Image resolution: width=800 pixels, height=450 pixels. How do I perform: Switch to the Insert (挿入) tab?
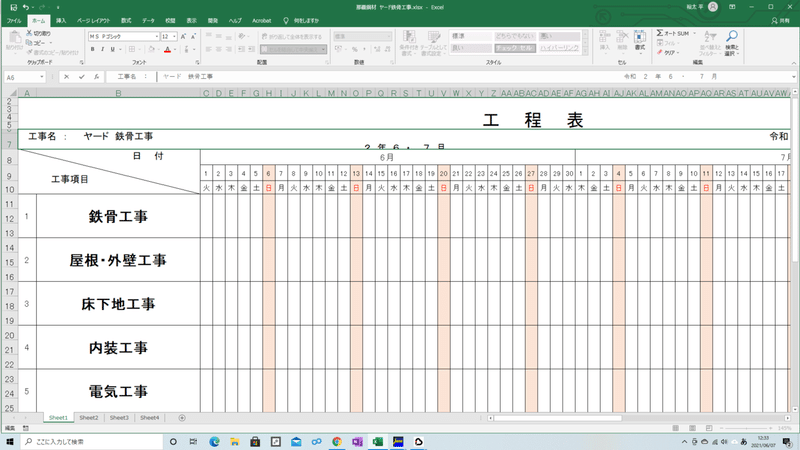[x=61, y=21]
